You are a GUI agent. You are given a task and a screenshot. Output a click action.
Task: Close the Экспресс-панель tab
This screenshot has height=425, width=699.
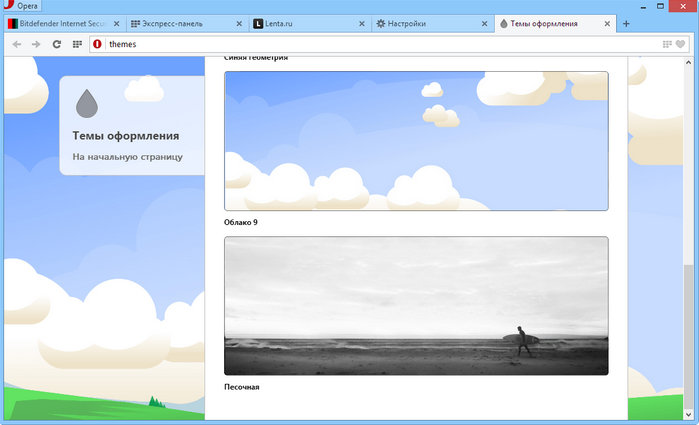tap(239, 24)
